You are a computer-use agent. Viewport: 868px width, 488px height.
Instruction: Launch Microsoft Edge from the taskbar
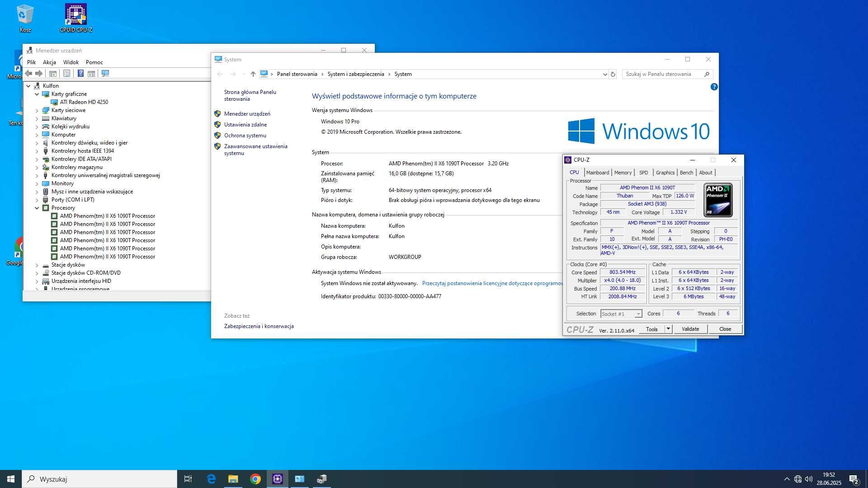[211, 479]
